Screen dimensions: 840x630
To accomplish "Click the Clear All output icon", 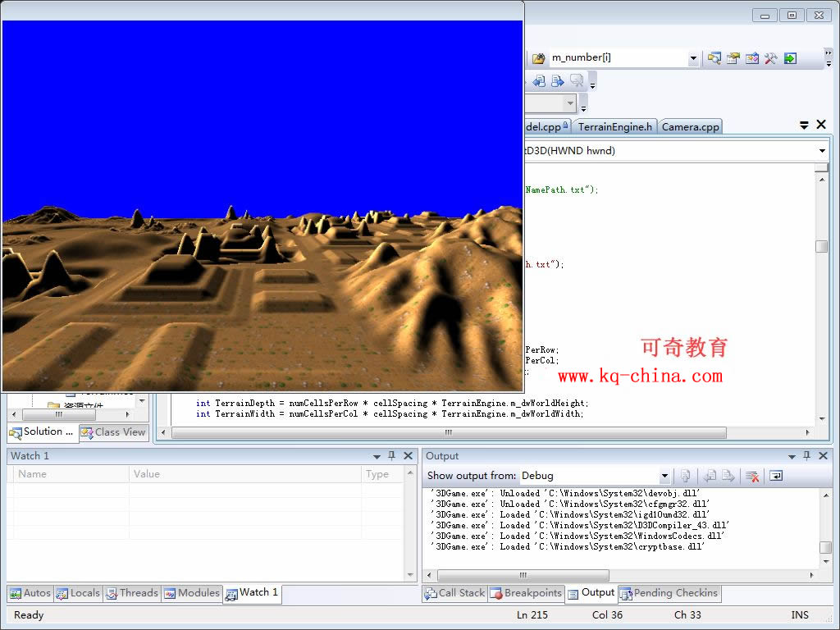I will point(752,476).
